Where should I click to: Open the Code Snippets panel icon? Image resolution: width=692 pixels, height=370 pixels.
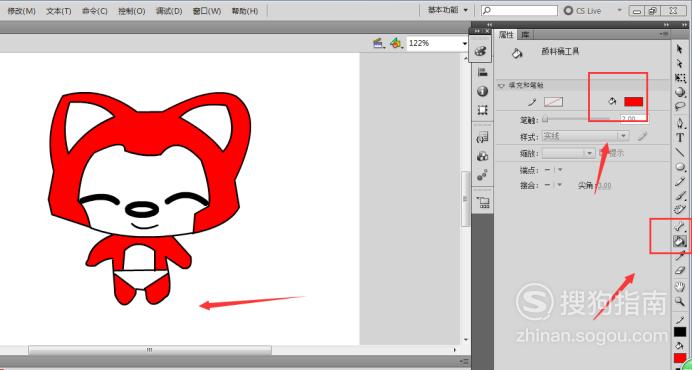482,138
